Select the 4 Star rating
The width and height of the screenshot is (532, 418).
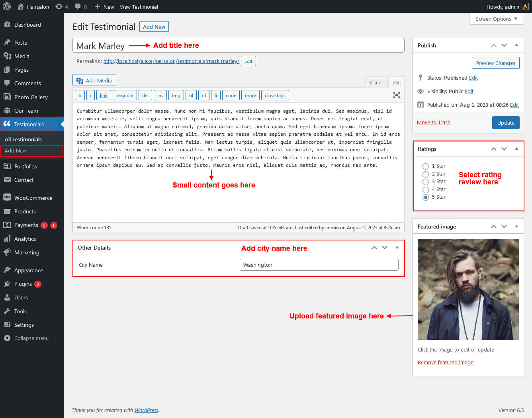click(426, 190)
